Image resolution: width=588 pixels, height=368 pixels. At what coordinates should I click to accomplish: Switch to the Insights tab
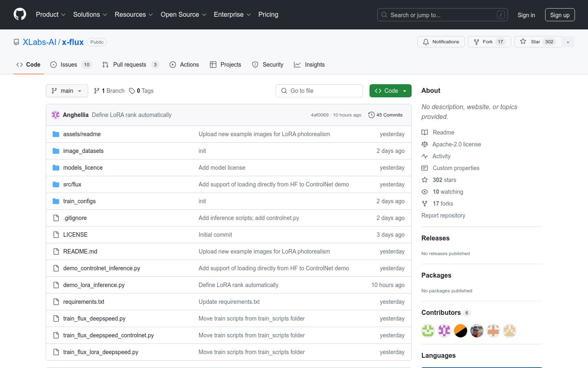310,65
